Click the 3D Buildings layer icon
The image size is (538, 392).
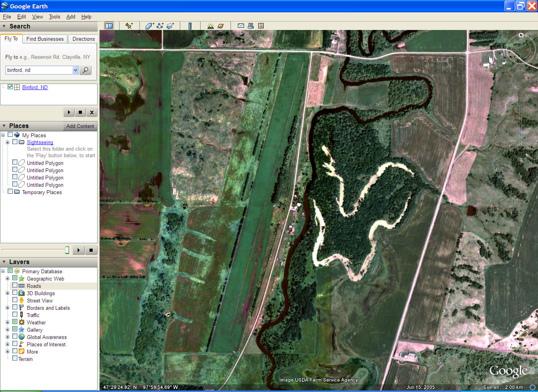[x=22, y=293]
